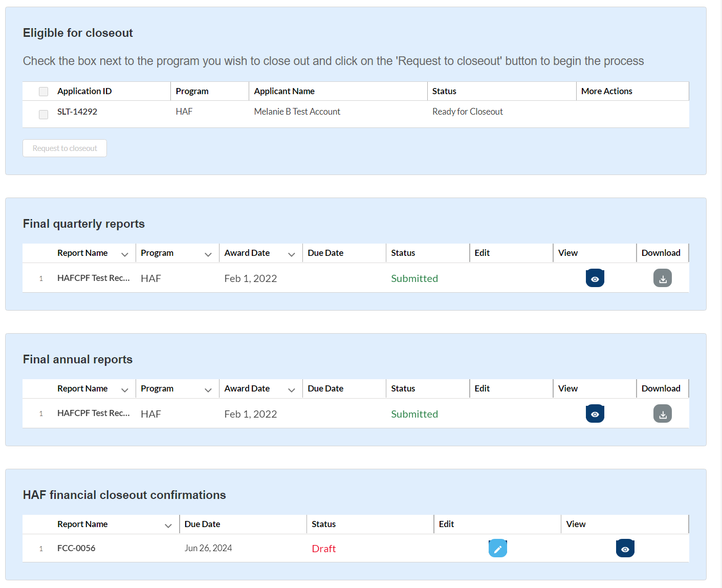Click the Due Date header in HAF confirmations

click(x=202, y=524)
